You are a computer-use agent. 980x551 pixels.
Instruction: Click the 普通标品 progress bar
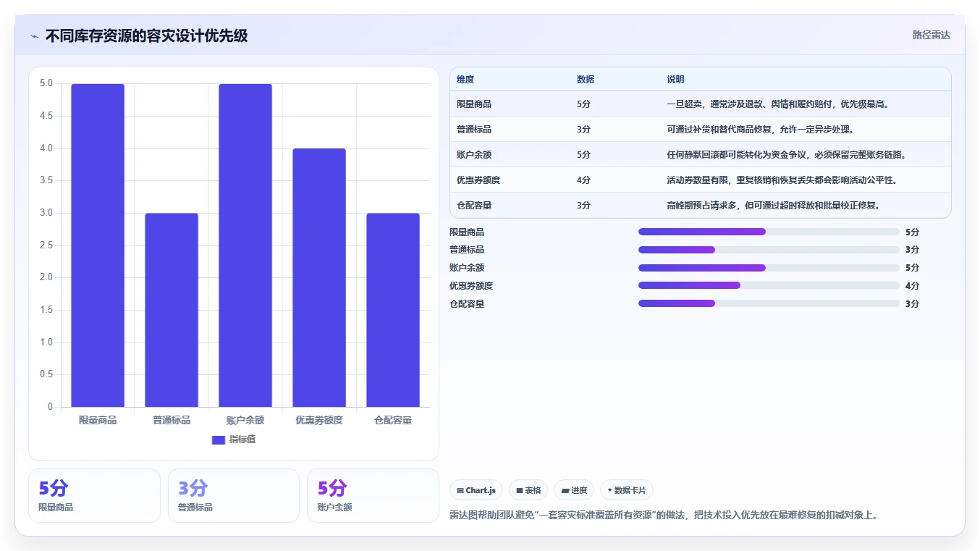[x=769, y=250]
